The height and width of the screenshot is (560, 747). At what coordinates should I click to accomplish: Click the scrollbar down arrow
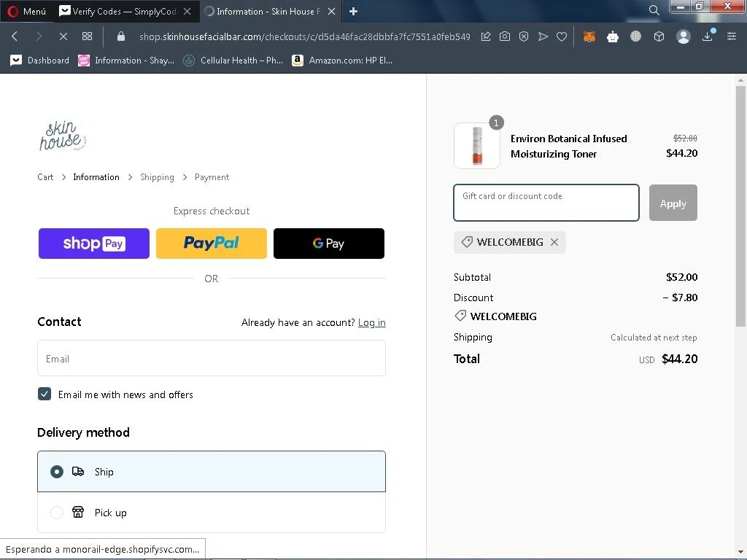(x=740, y=552)
